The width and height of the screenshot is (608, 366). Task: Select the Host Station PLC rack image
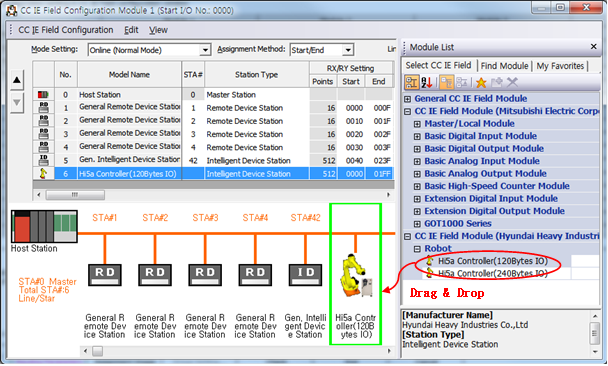(44, 226)
